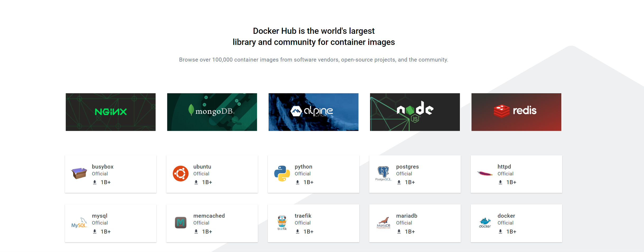Open the Alpine Linux banner
644x252 pixels.
click(x=314, y=112)
